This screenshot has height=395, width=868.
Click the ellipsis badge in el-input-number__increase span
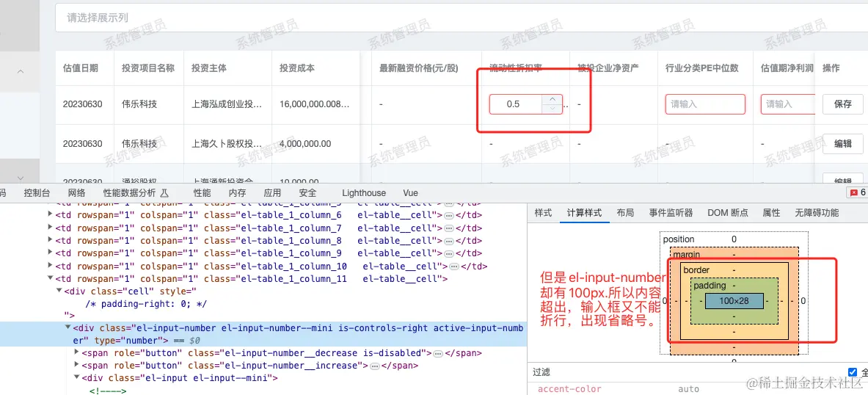[x=374, y=366]
